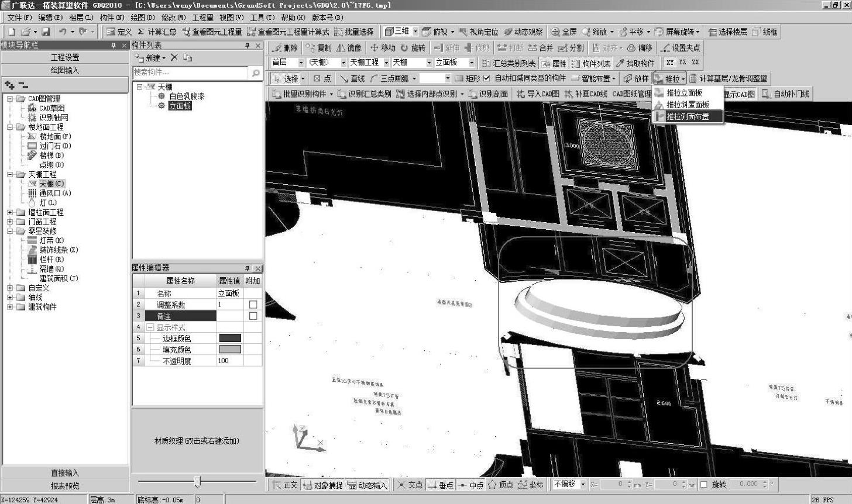Click 旋转 tool in edit toolbar
The image size is (852, 504).
pyautogui.click(x=413, y=48)
